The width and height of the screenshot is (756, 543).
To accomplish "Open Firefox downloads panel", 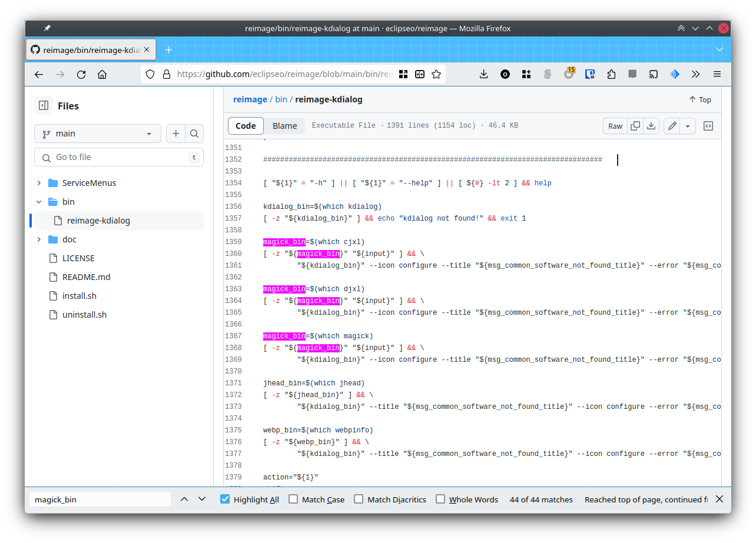I will pos(483,74).
